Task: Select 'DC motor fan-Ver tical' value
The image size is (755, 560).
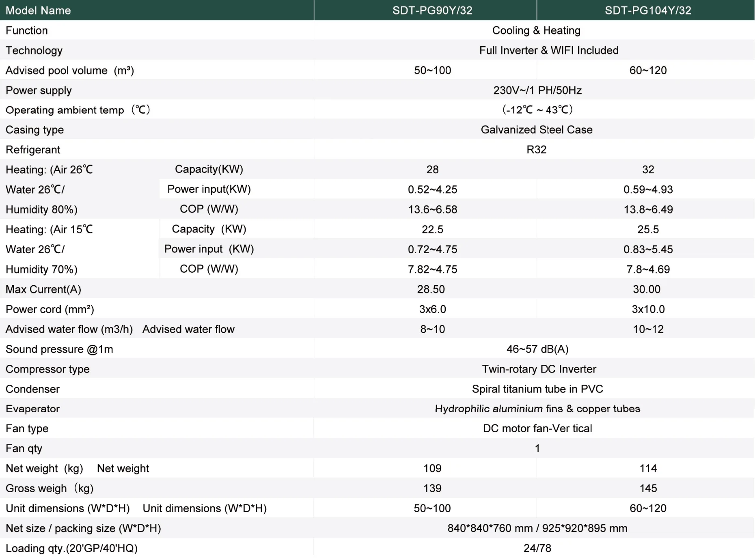Action: click(x=537, y=429)
